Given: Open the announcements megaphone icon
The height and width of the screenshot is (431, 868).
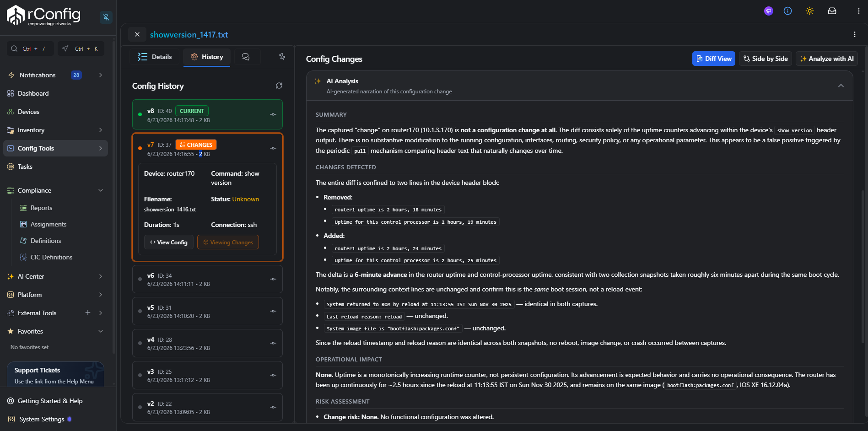Looking at the screenshot, I should 769,11.
